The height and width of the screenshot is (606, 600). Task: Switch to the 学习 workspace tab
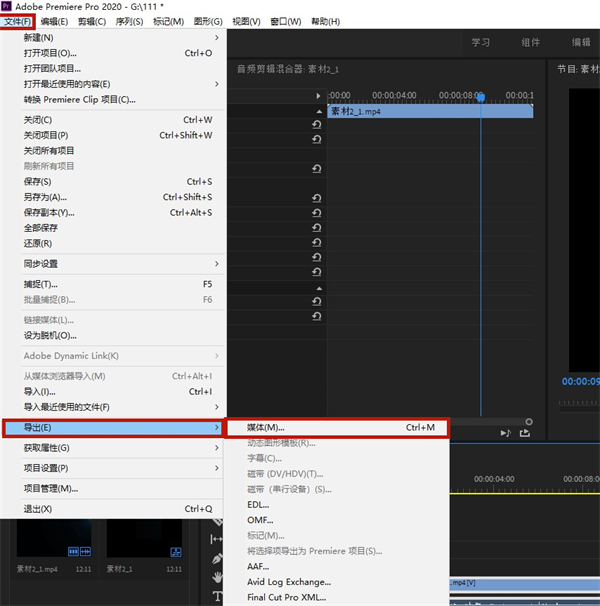coord(481,42)
